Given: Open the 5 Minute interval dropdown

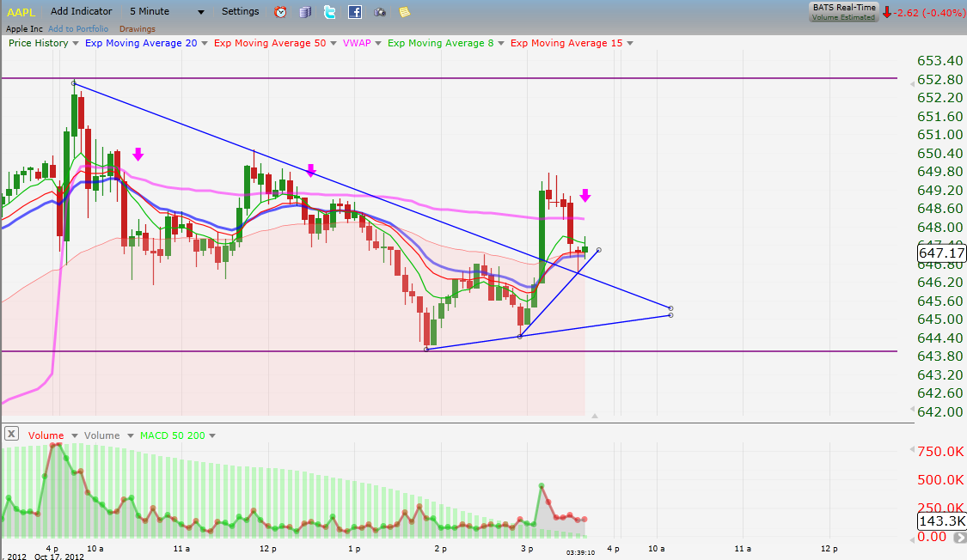Looking at the screenshot, I should (167, 11).
